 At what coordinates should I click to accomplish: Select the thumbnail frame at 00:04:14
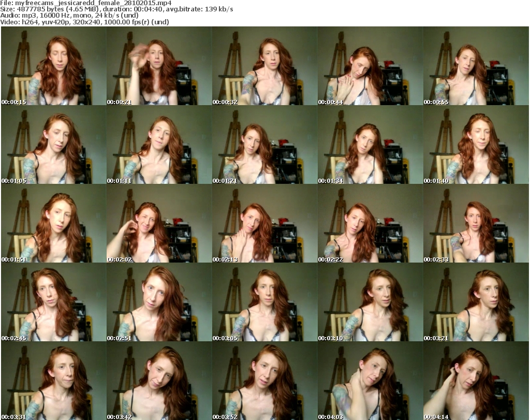[476, 381]
